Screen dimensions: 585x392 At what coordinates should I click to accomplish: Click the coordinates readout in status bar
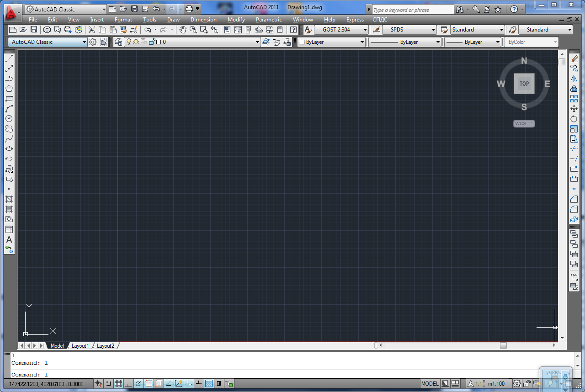click(46, 384)
